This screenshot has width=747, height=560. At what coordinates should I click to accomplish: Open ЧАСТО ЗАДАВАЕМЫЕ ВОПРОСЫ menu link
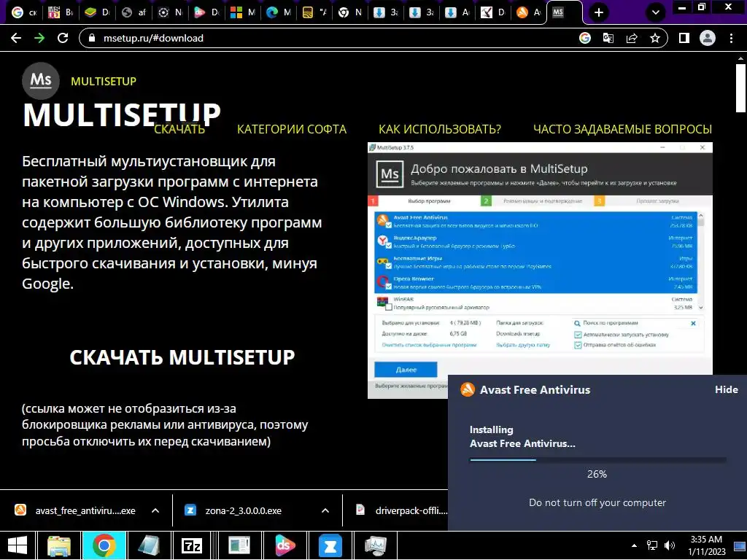point(623,129)
